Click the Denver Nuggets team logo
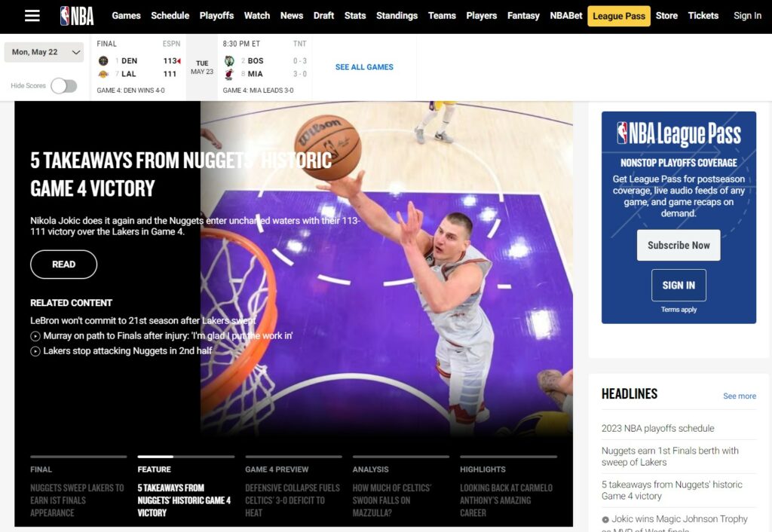The image size is (772, 532). point(103,60)
